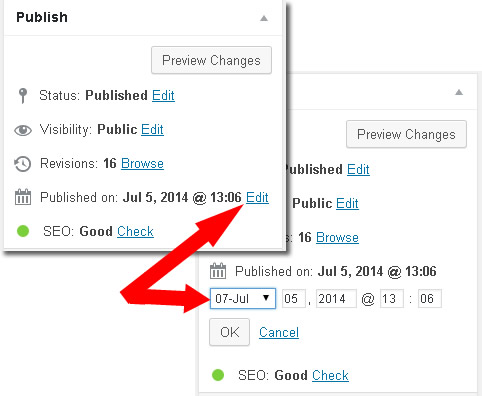
Task: Click Preview Changes in the front panel
Action: click(x=211, y=60)
